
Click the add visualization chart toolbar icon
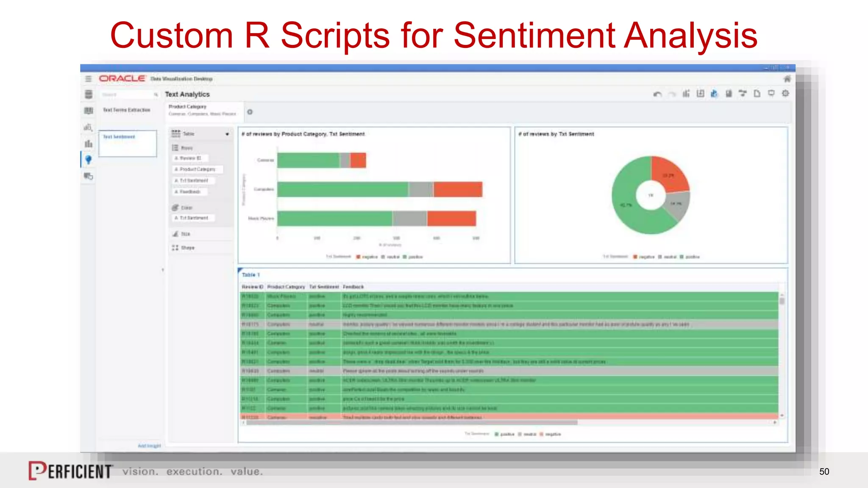point(686,94)
